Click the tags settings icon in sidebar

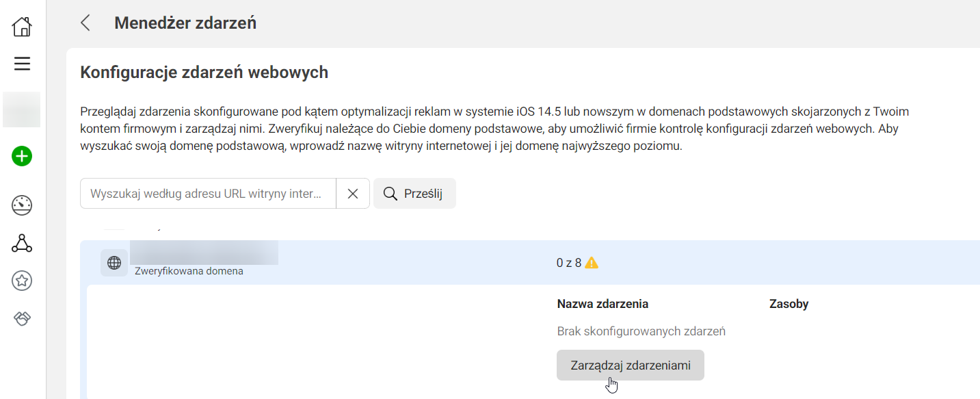(21, 318)
